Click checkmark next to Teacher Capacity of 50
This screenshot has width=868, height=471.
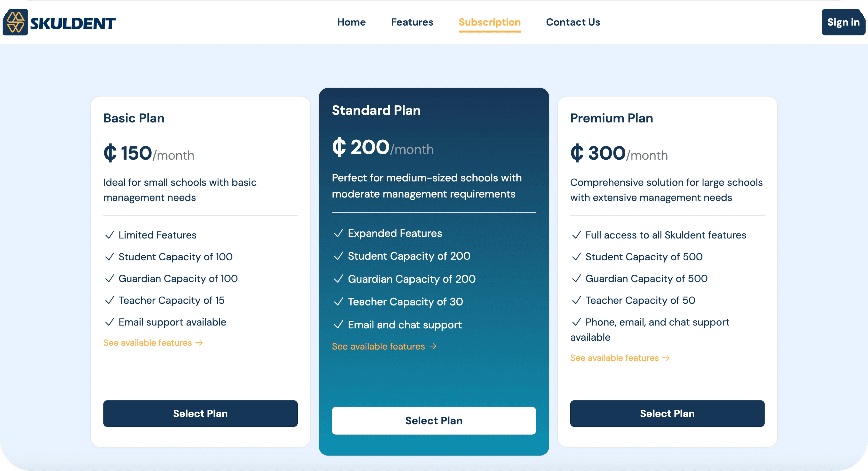coord(577,300)
